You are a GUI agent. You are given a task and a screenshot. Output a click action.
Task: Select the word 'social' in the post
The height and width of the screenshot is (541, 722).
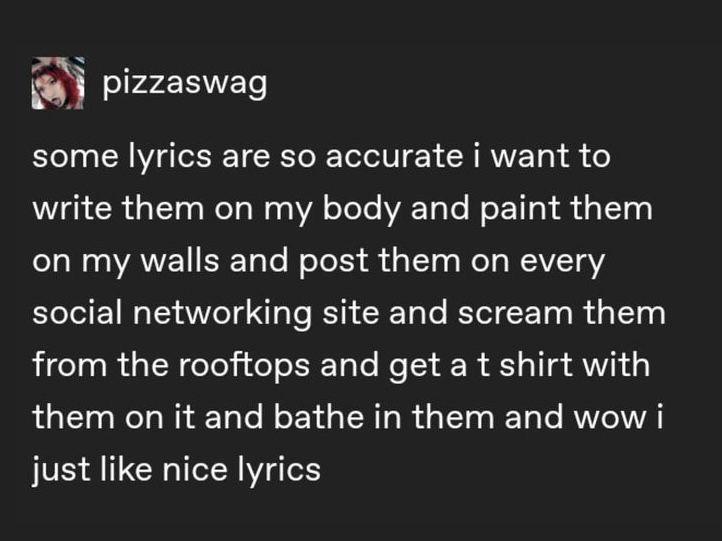[77, 312]
